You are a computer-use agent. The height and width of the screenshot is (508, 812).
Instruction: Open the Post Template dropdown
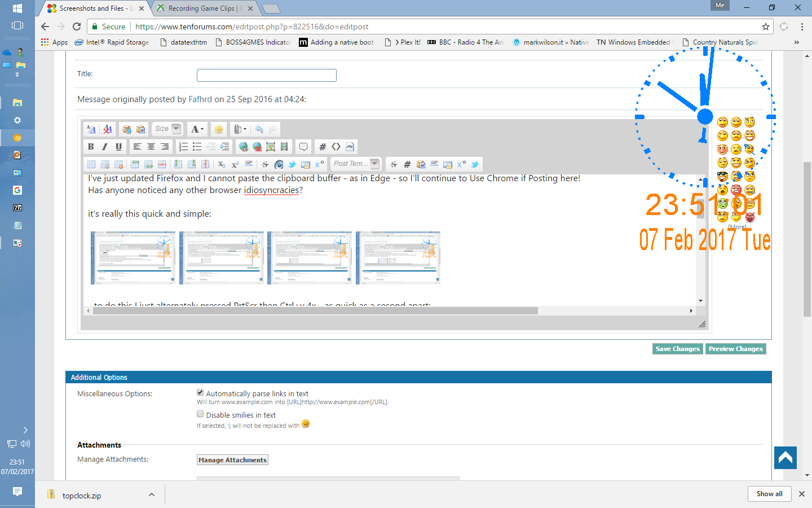[355, 164]
